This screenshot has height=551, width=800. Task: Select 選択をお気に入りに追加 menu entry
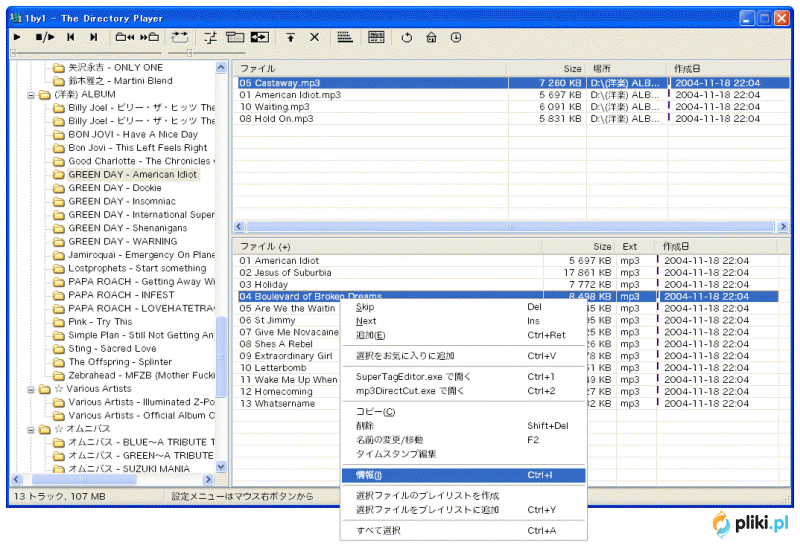click(x=463, y=356)
